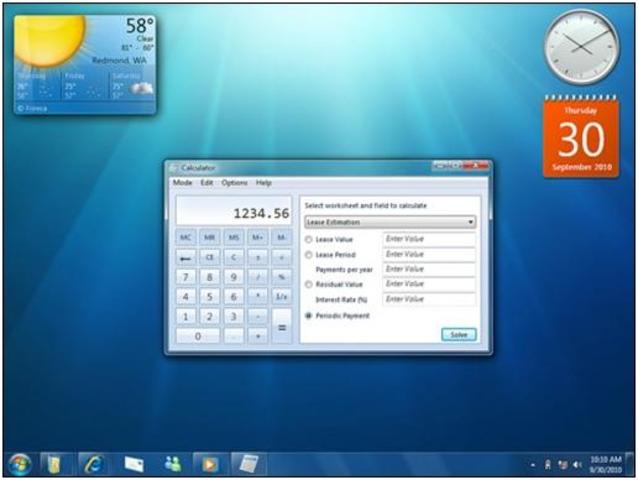
Task: Launch Windows Media Player from the taskbar
Action: pos(210,464)
